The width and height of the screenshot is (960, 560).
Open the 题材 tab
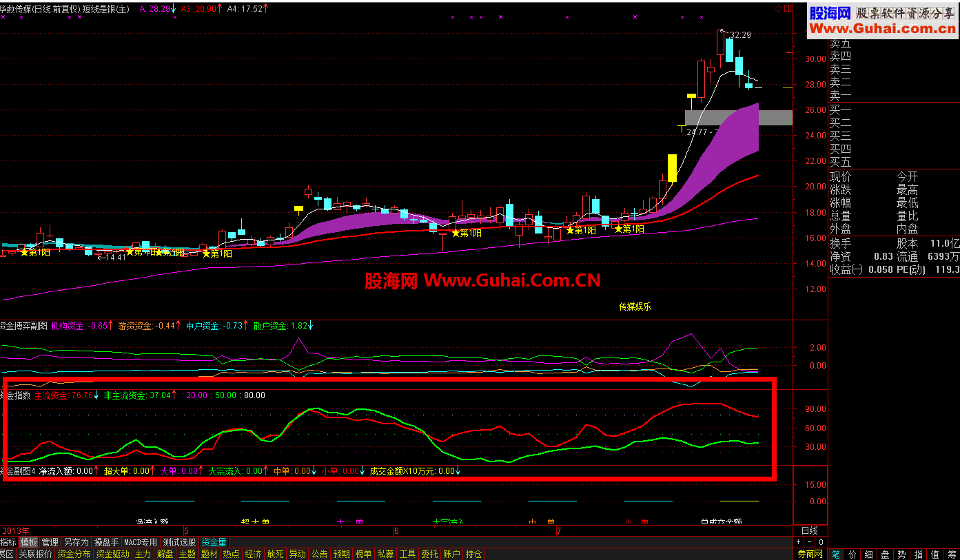pyautogui.click(x=209, y=554)
